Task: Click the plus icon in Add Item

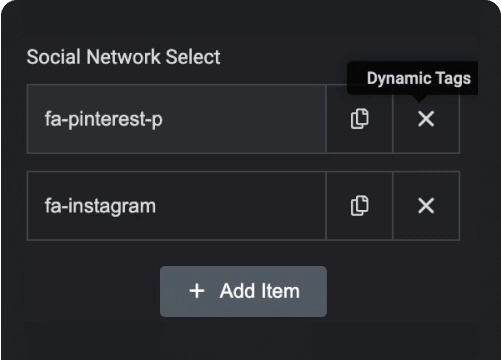Action: [197, 291]
